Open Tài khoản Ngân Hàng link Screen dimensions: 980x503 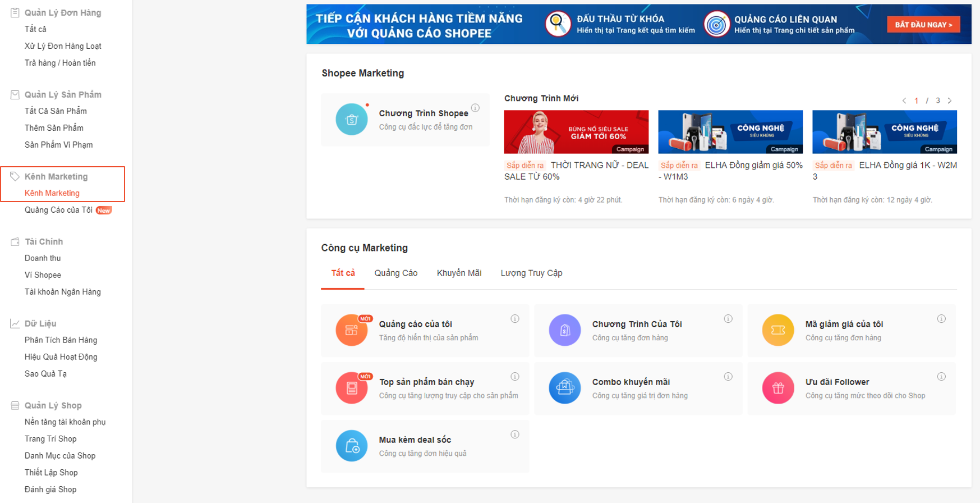coord(63,292)
